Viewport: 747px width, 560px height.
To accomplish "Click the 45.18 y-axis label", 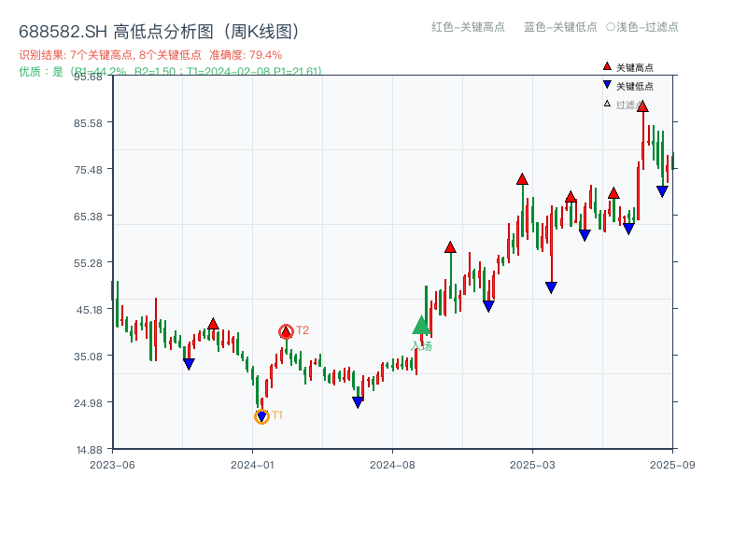I will [89, 310].
